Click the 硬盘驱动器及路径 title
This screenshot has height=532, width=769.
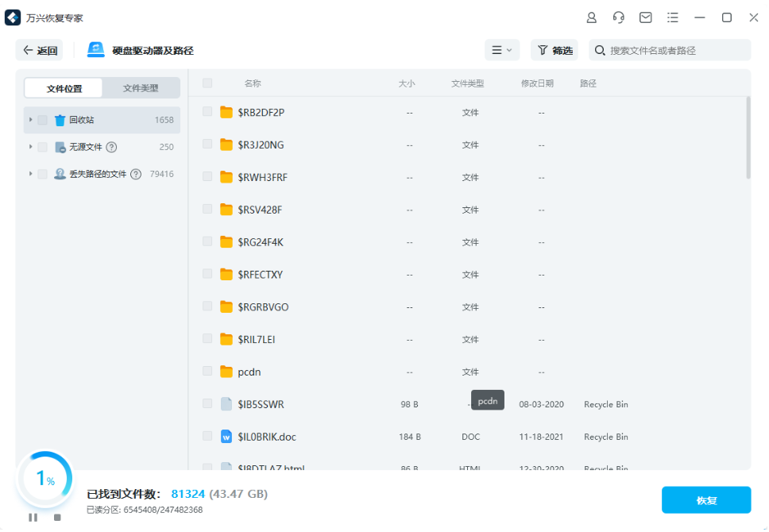[153, 50]
